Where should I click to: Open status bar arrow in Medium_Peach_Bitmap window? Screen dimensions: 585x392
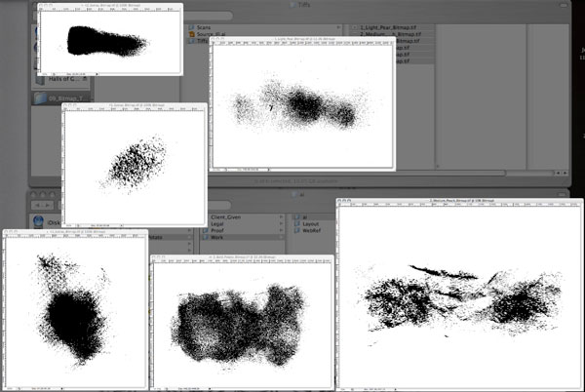396,390
